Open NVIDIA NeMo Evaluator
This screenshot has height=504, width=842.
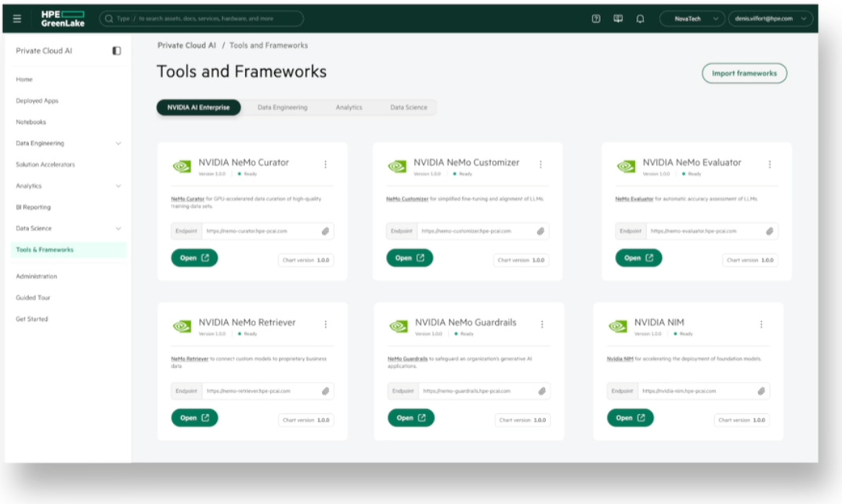tap(638, 258)
